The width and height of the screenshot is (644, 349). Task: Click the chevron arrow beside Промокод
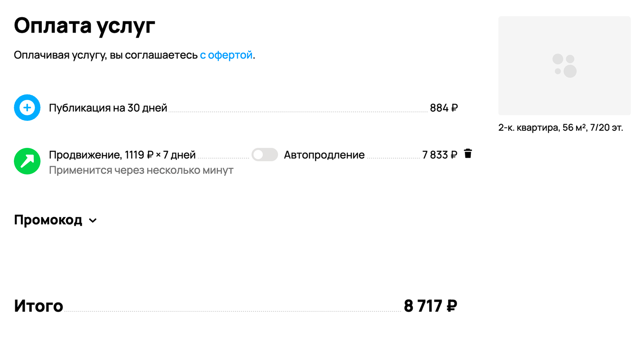pos(93,221)
